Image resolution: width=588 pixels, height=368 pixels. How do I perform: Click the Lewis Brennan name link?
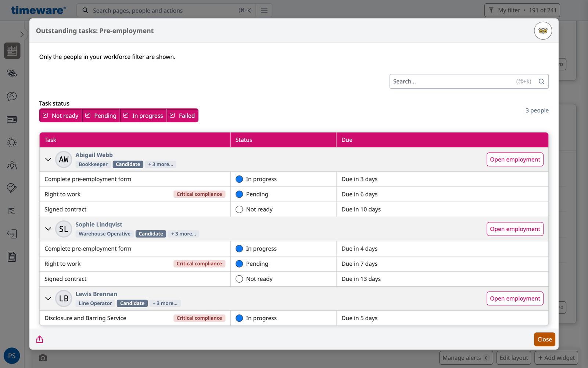coord(96,294)
